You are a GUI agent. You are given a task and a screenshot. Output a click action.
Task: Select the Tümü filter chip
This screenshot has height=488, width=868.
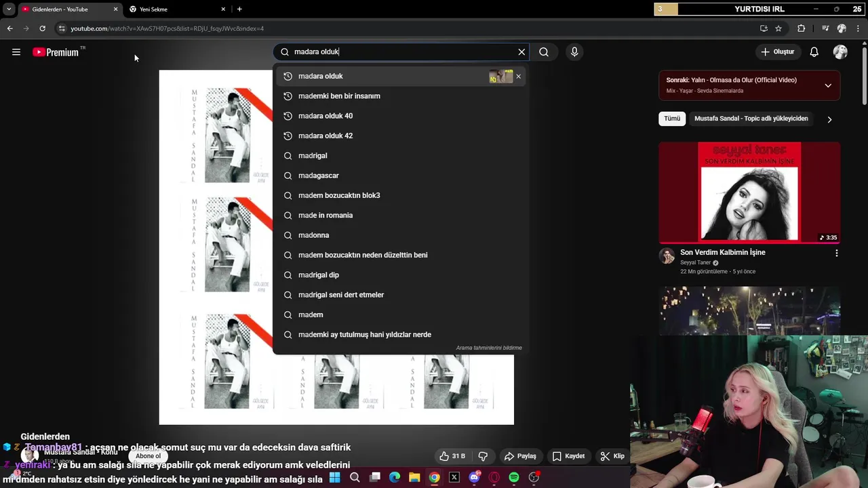672,119
